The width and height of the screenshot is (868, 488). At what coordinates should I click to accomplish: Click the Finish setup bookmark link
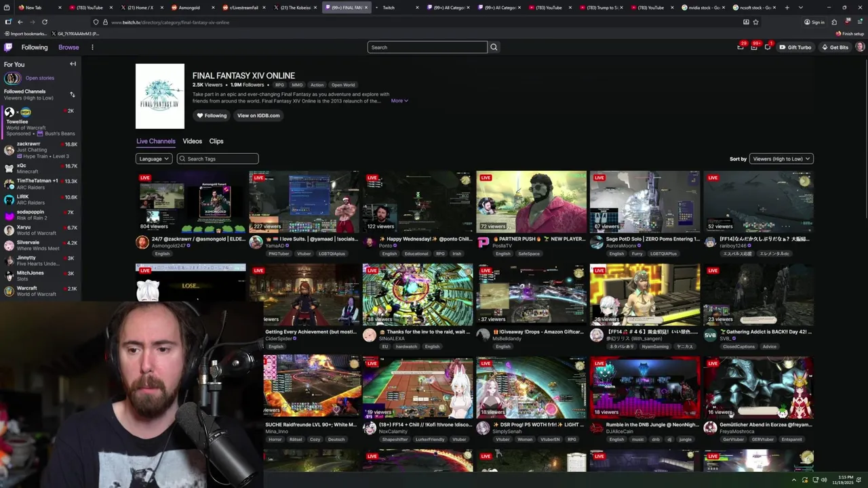(850, 33)
